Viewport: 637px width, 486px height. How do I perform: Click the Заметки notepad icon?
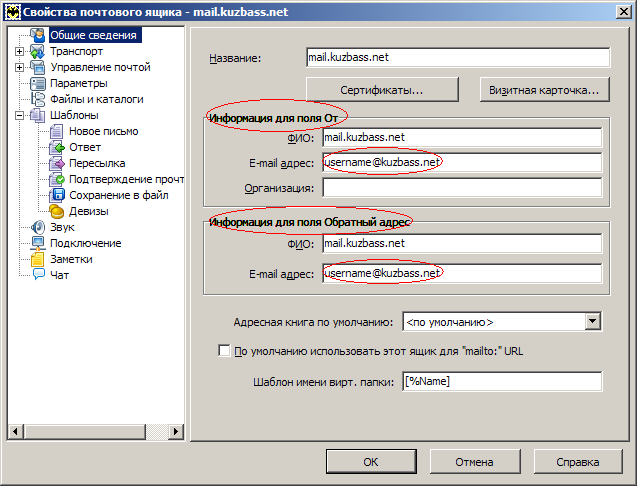tap(38, 259)
